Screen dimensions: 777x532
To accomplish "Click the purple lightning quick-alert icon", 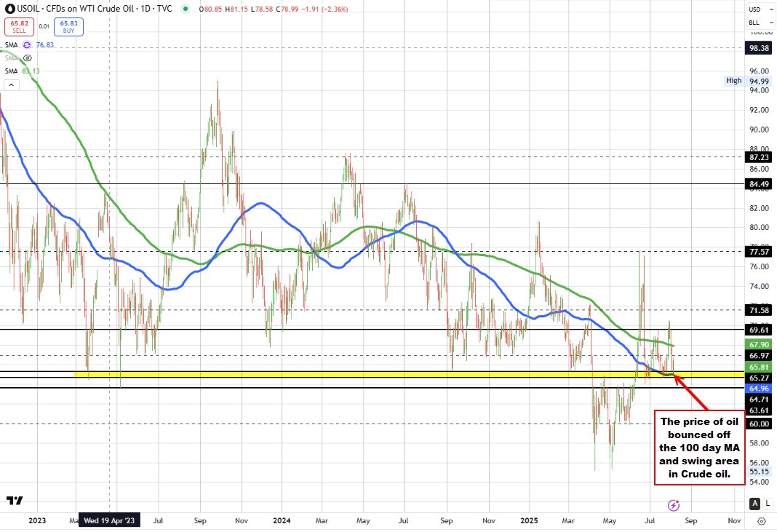I will pyautogui.click(x=674, y=504).
